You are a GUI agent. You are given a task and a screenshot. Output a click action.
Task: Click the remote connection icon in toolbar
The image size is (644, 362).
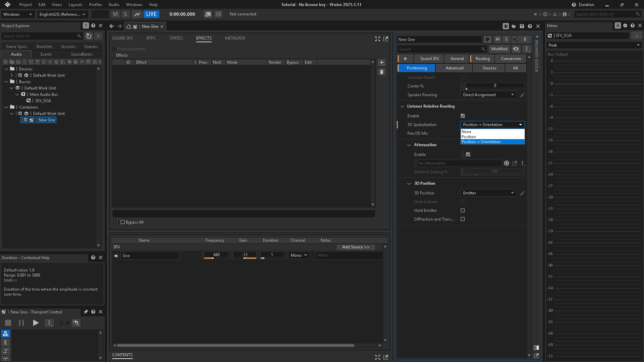click(x=208, y=14)
